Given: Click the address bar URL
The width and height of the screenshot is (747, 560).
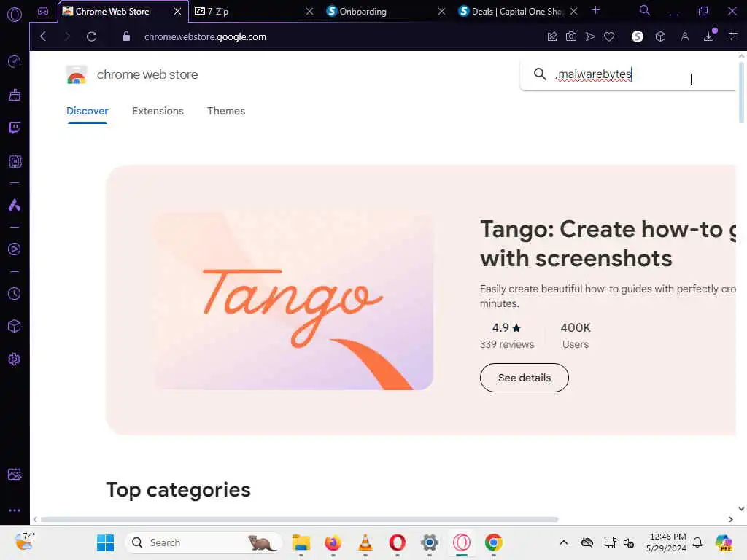Looking at the screenshot, I should 205,36.
